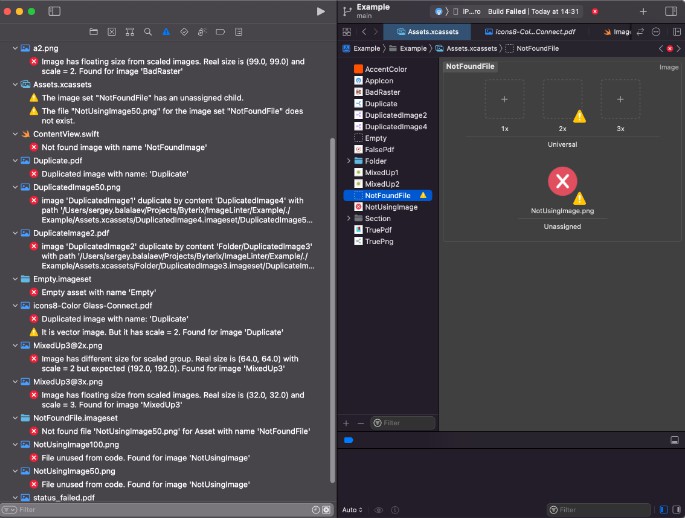This screenshot has width=685, height=518.
Task: Click the asset list Filter field
Action: coord(405,423)
